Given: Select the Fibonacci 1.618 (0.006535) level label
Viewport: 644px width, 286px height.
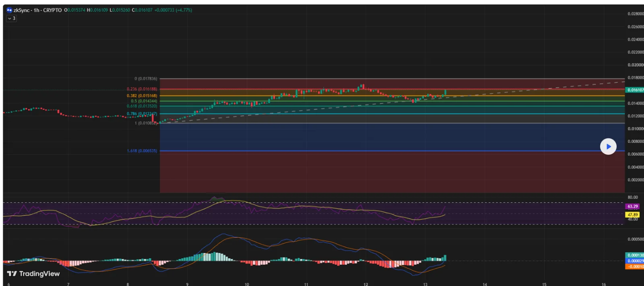Looking at the screenshot, I should (142, 151).
